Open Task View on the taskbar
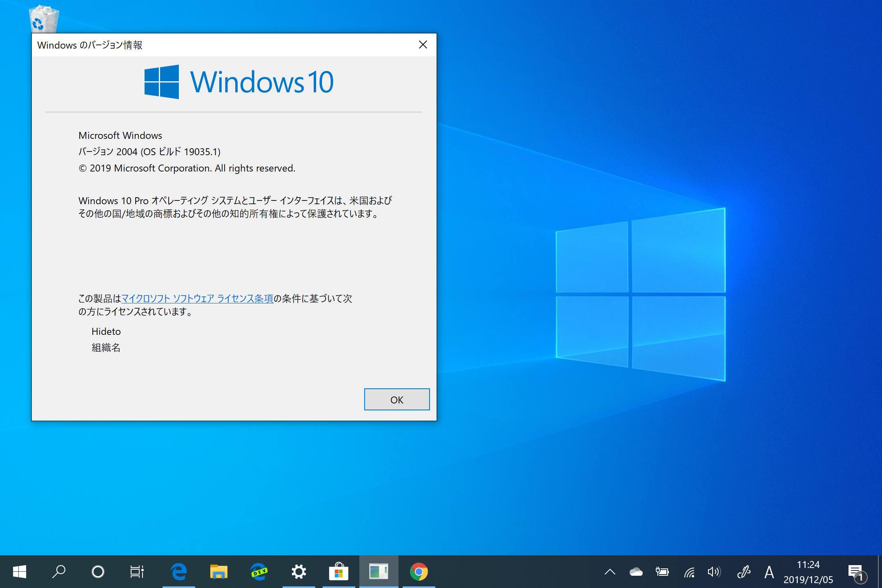 point(137,572)
